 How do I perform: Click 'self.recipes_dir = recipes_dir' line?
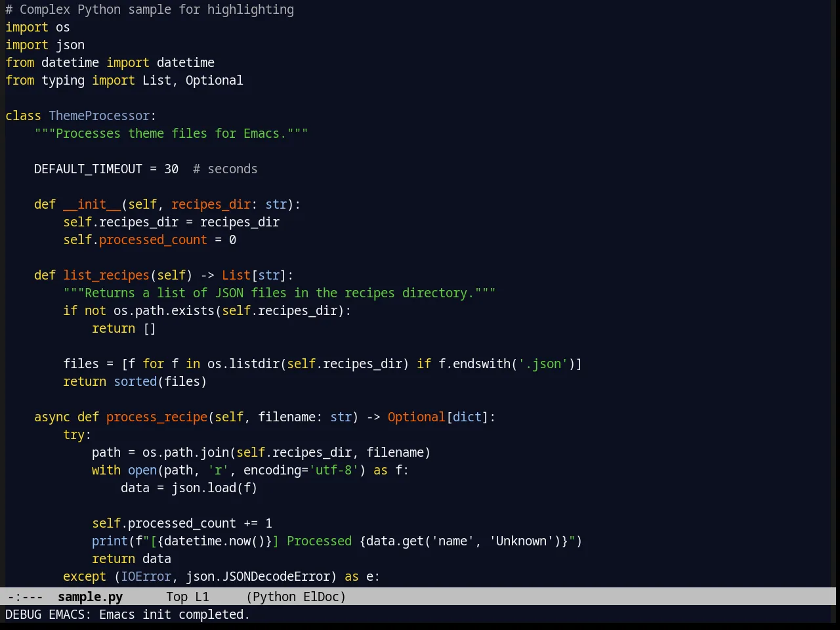coord(171,222)
